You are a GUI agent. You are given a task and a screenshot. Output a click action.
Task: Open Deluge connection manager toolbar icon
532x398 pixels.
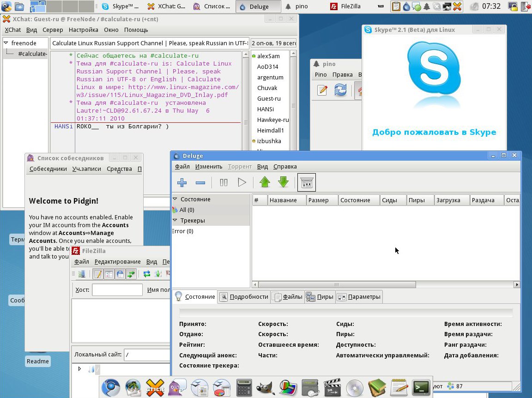click(307, 183)
